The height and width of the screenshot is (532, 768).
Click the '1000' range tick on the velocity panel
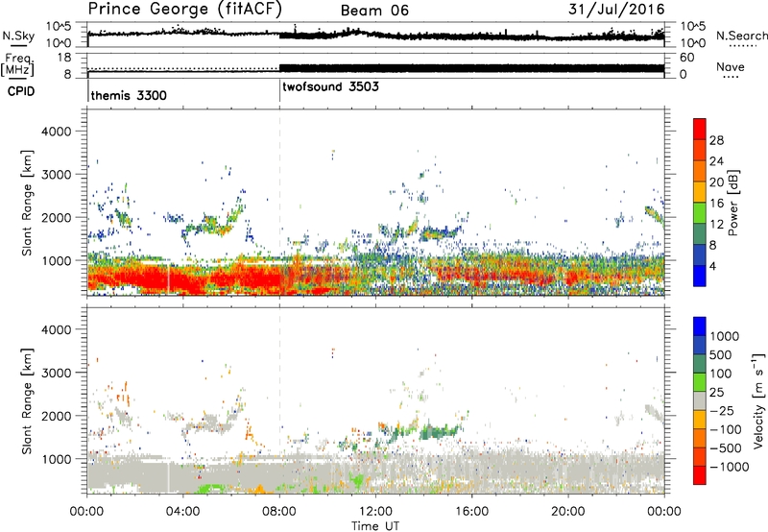click(57, 459)
